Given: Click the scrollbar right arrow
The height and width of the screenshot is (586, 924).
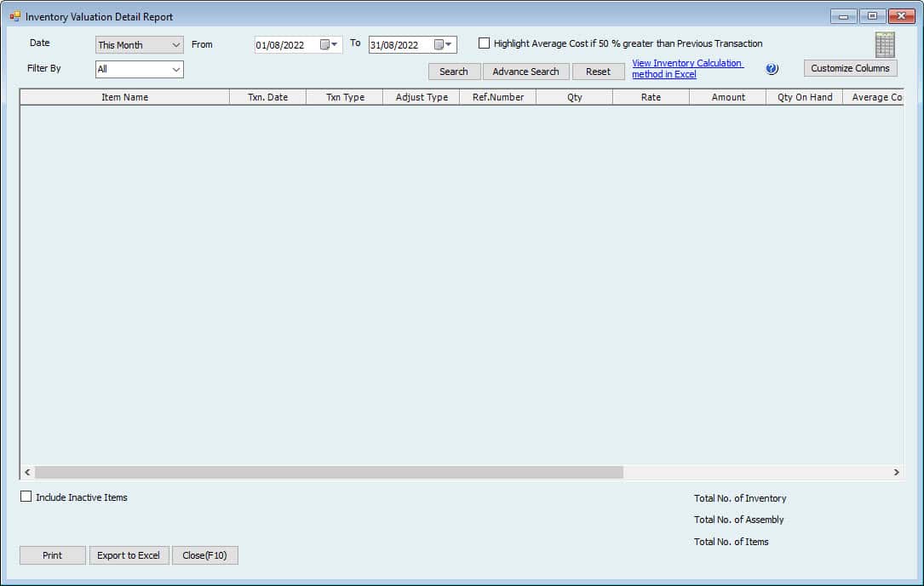Looking at the screenshot, I should coord(896,472).
